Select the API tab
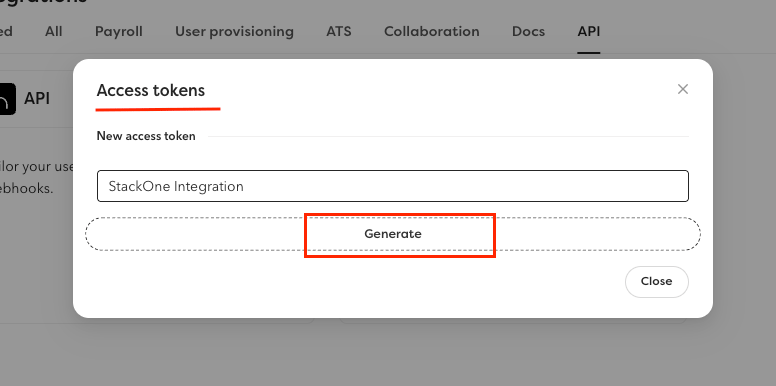776x386 pixels. (x=588, y=32)
